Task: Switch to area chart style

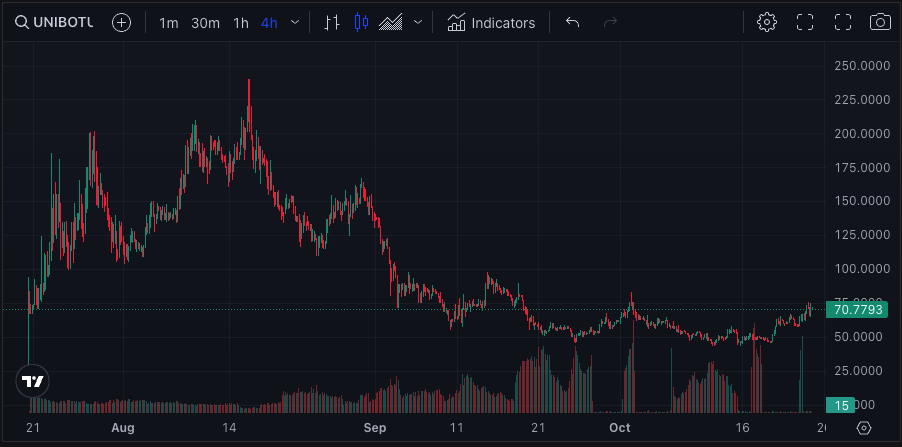Action: [x=391, y=23]
